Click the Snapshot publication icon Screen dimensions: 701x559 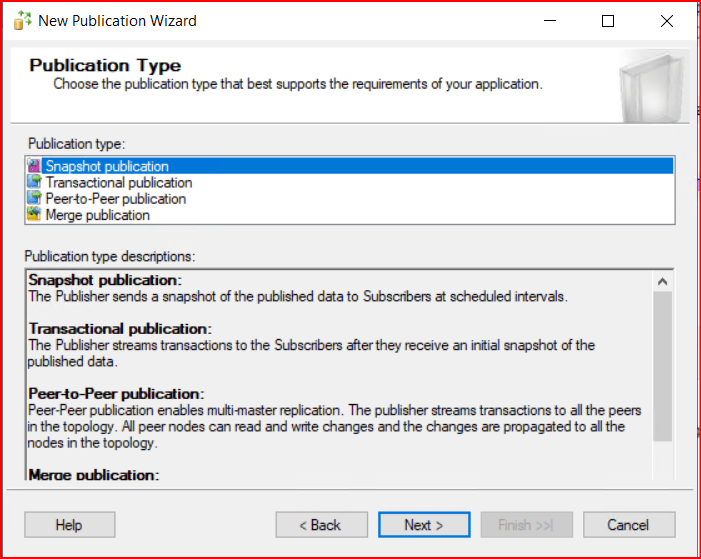(35, 166)
